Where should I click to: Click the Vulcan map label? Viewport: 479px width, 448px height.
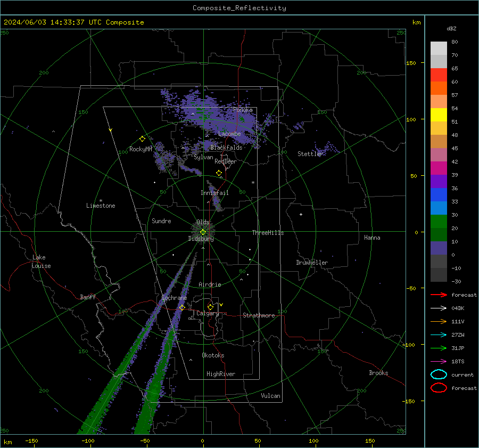(271, 396)
